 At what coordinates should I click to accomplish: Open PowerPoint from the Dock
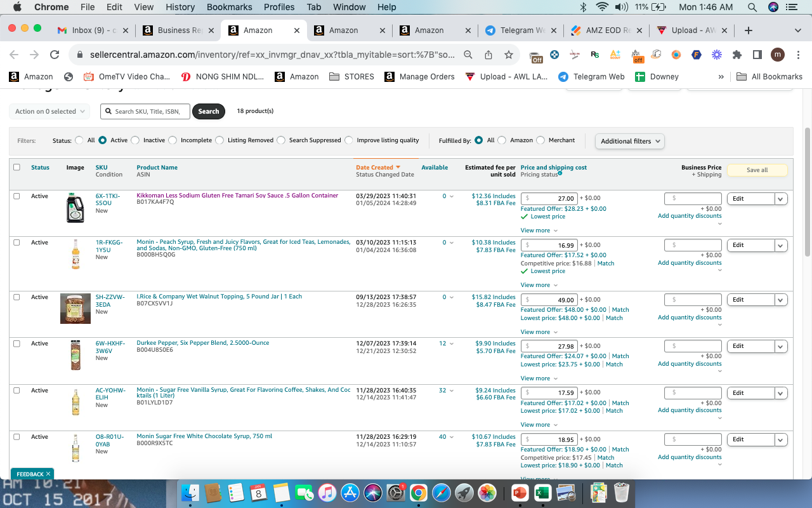[519, 492]
